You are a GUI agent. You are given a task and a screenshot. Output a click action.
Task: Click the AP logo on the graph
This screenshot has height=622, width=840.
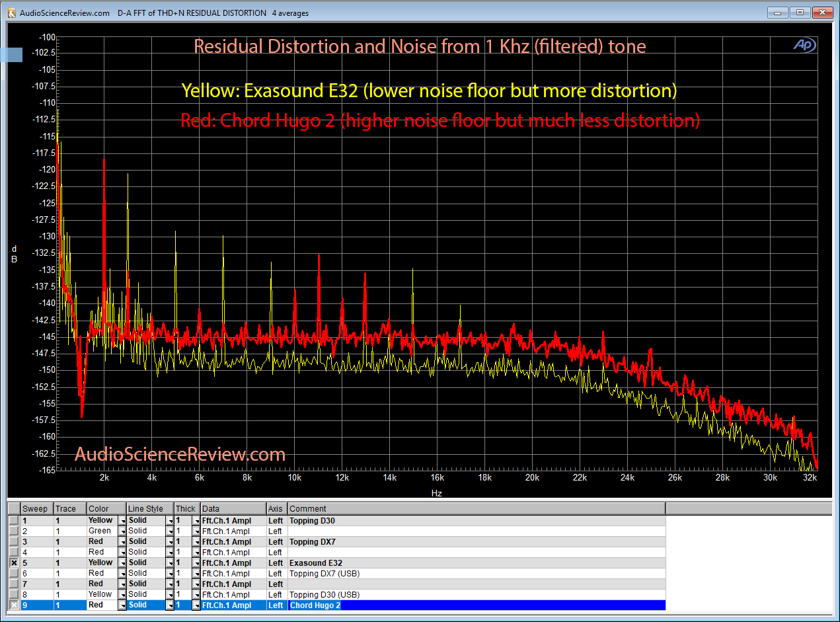click(804, 45)
